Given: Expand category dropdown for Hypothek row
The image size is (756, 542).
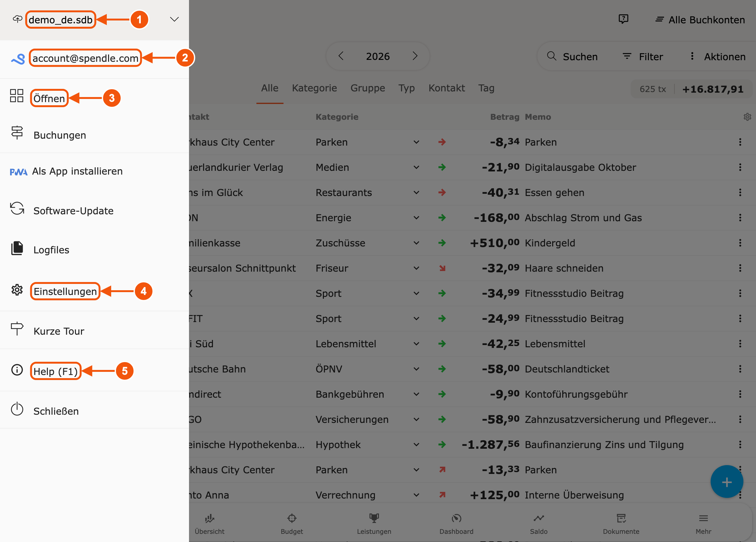Looking at the screenshot, I should tap(416, 445).
